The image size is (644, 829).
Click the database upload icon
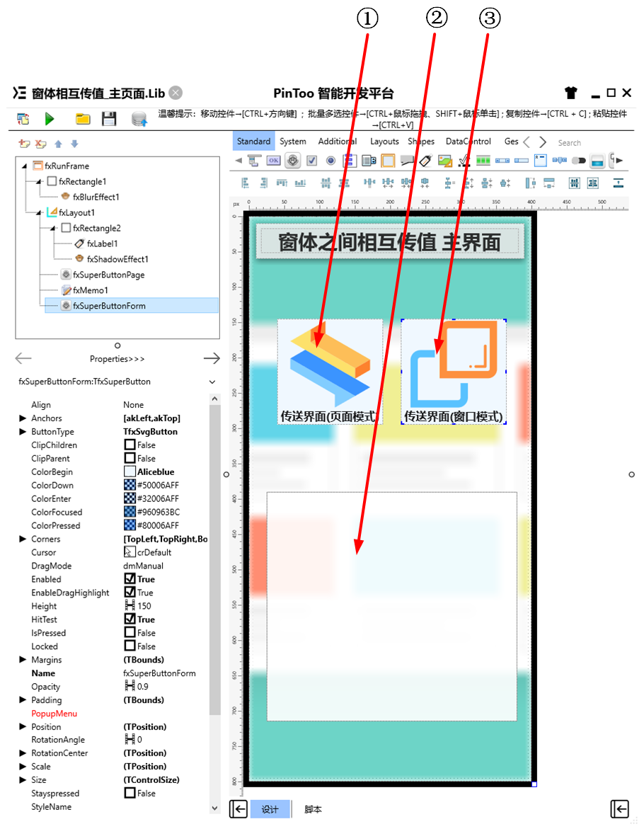click(139, 119)
